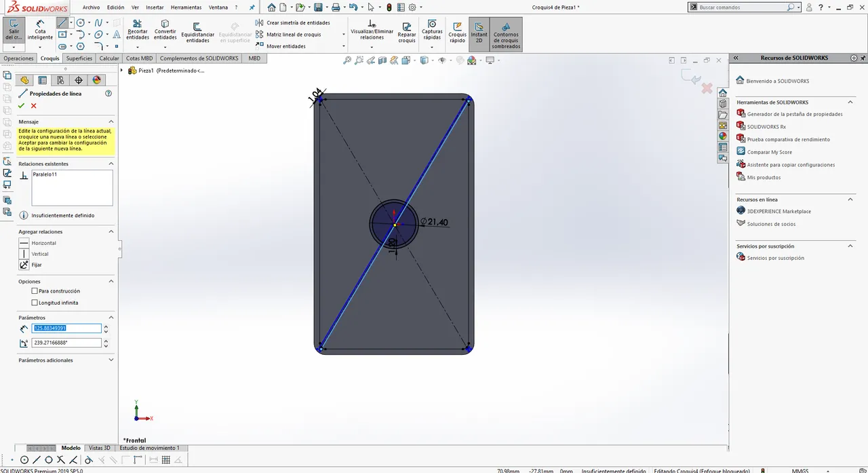Toggle Contornos de croquis sombreados
This screenshot has width=868, height=473.
pyautogui.click(x=506, y=34)
